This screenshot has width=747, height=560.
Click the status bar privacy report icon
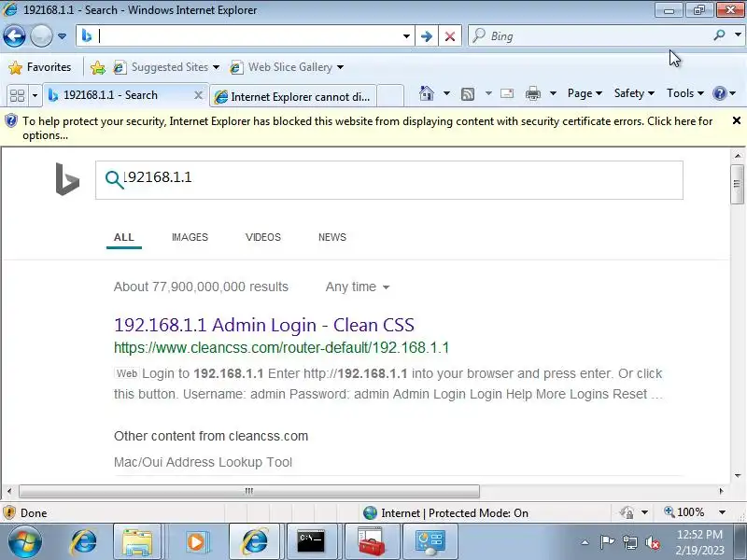coord(627,512)
